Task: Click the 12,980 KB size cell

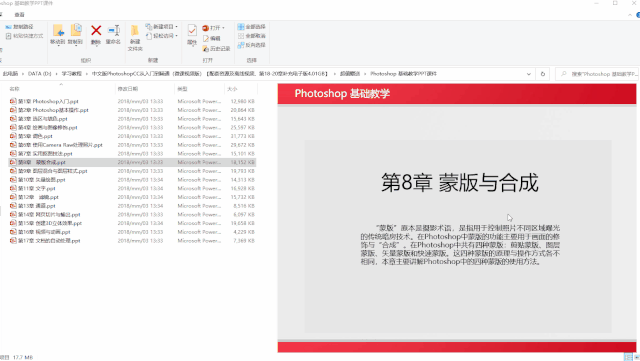Action: [x=242, y=101]
